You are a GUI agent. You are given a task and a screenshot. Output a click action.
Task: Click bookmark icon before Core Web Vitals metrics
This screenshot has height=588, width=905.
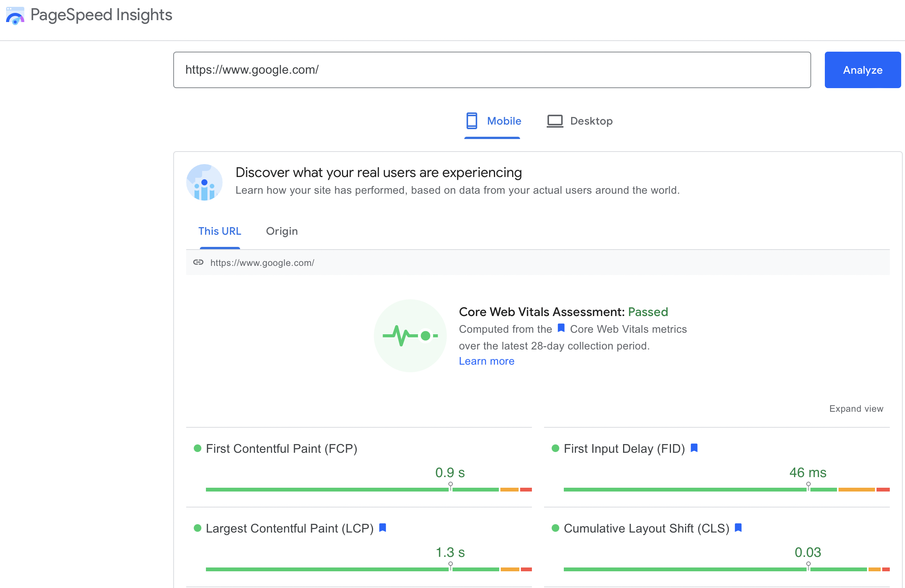(561, 329)
